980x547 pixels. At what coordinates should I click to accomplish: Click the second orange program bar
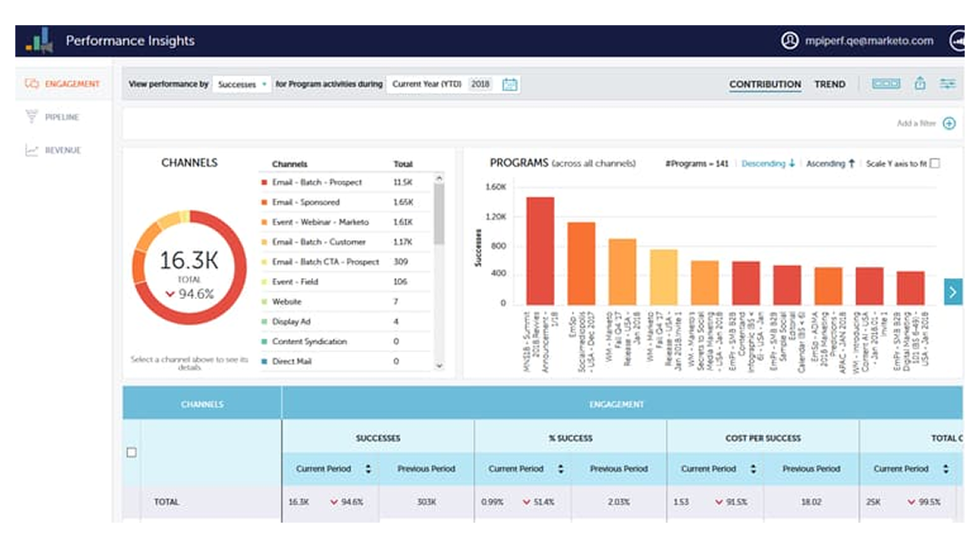click(x=581, y=264)
